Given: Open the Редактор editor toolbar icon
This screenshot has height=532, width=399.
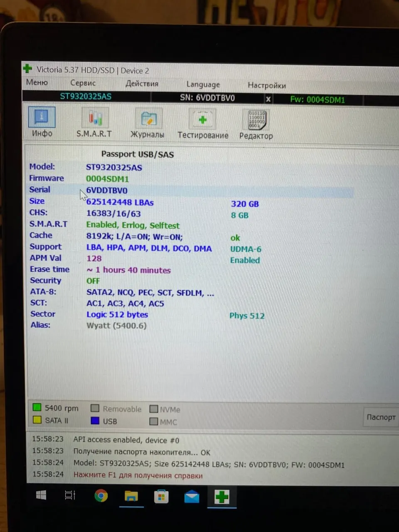Looking at the screenshot, I should (x=256, y=125).
